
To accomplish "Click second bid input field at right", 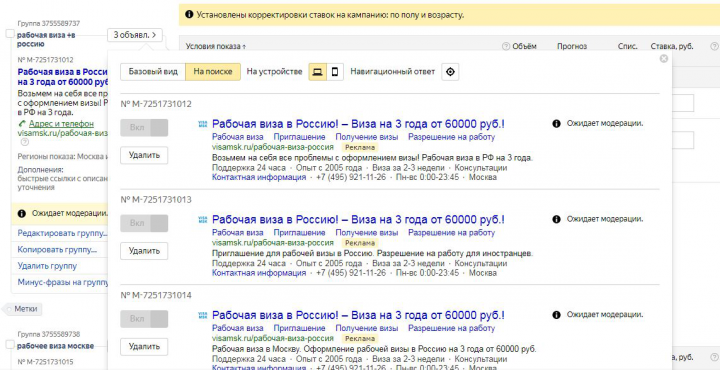I will tap(683, 140).
